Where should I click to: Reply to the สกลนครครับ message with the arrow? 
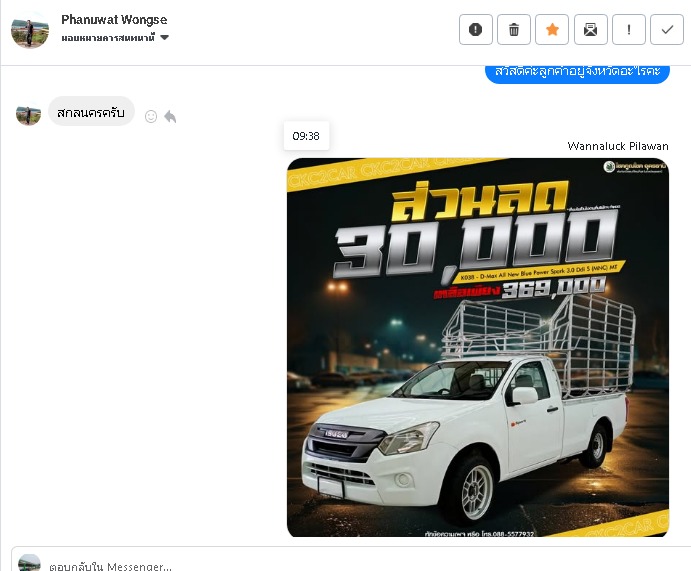tap(170, 116)
